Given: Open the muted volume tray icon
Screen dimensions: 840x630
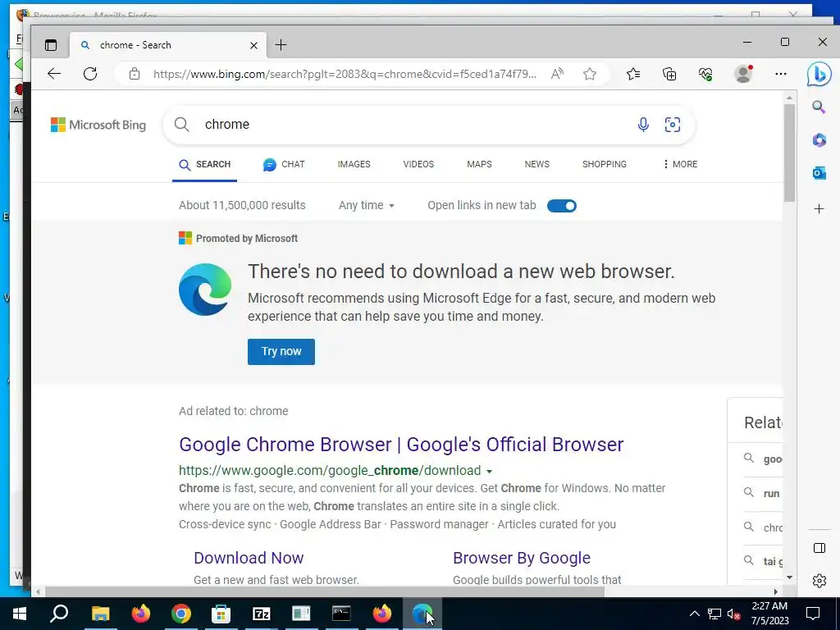Looking at the screenshot, I should coord(734,614).
